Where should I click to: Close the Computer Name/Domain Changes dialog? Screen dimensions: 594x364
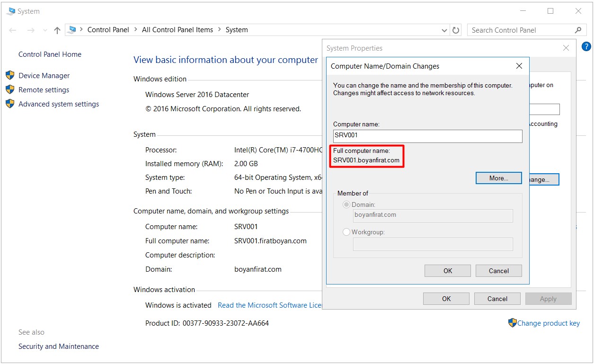(519, 66)
